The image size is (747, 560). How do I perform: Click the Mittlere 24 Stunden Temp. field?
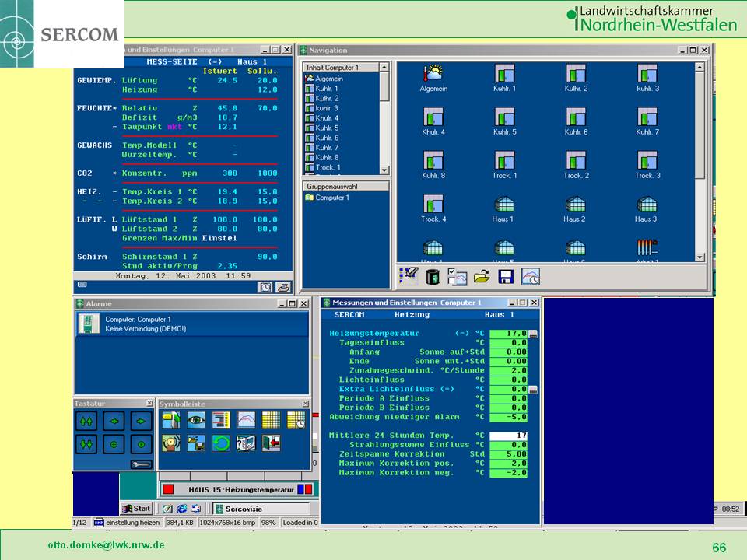tap(507, 436)
